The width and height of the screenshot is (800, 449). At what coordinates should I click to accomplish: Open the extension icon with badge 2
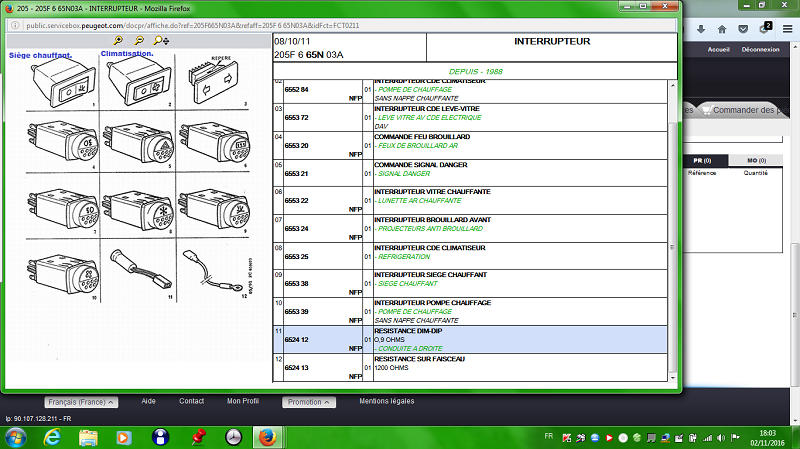765,28
